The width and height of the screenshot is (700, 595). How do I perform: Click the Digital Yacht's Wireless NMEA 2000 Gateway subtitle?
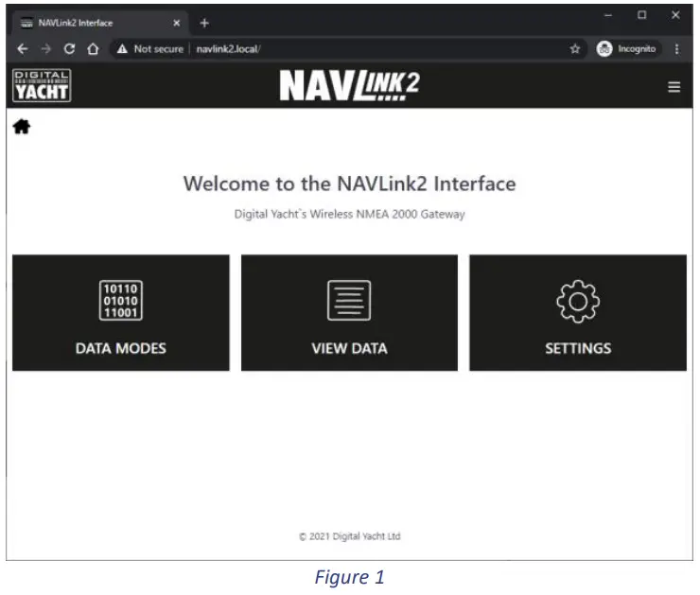tap(350, 214)
